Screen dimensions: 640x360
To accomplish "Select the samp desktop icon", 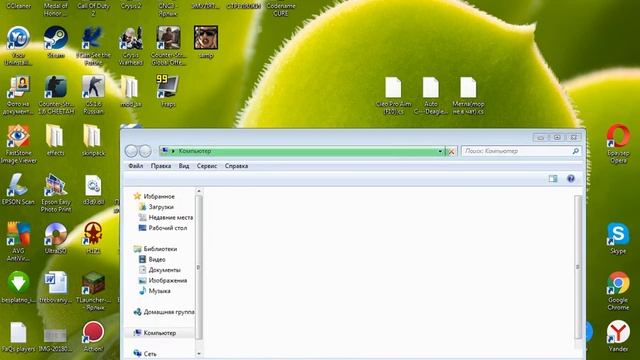I will pyautogui.click(x=206, y=42).
